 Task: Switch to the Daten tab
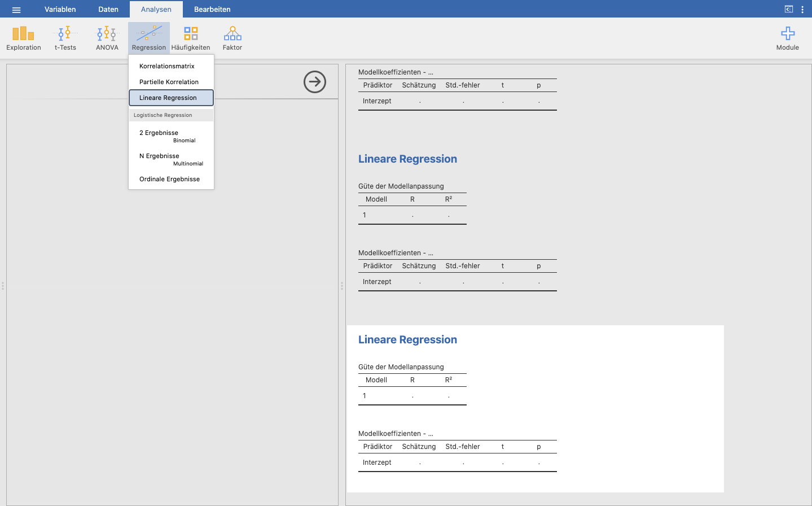[x=108, y=9]
